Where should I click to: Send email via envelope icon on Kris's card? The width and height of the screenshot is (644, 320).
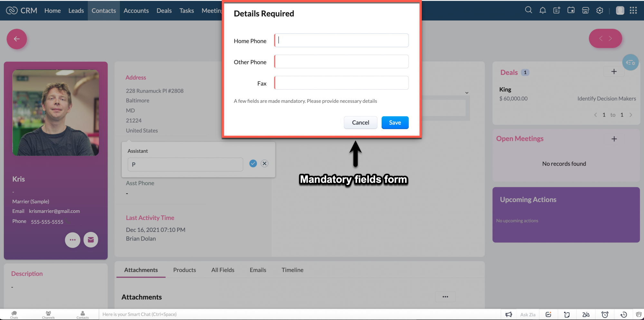(90, 240)
